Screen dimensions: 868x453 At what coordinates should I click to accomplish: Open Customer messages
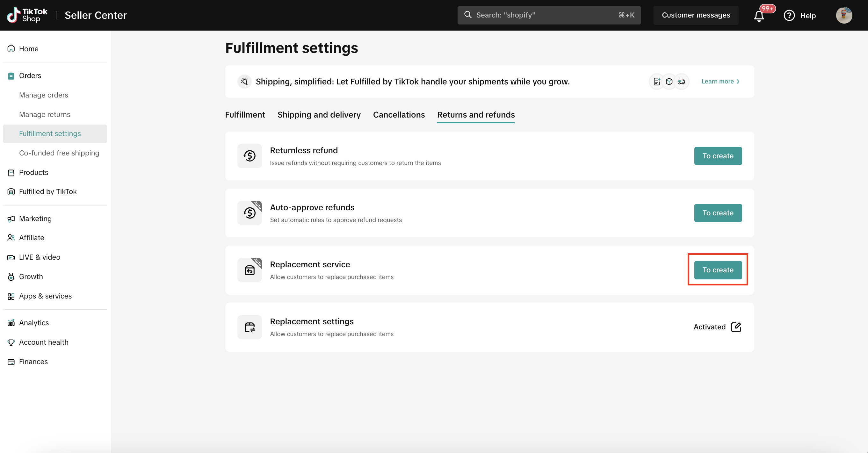point(696,15)
